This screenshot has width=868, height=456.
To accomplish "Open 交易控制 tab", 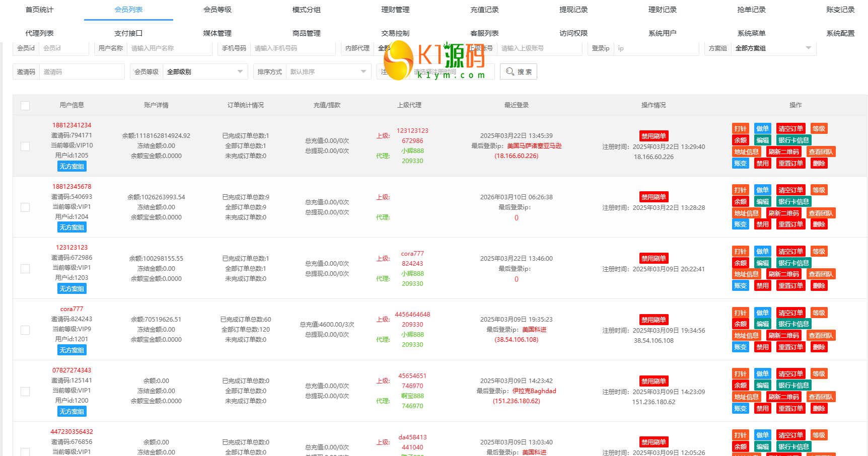I will point(395,33).
